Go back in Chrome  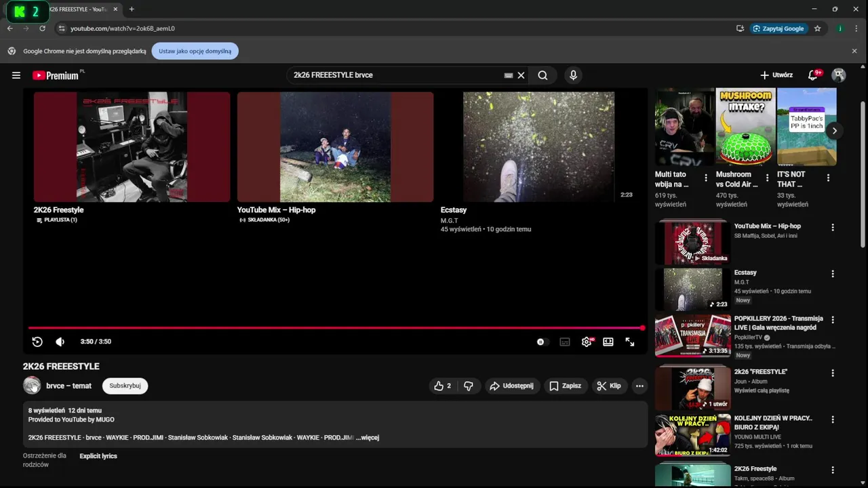tap(10, 28)
